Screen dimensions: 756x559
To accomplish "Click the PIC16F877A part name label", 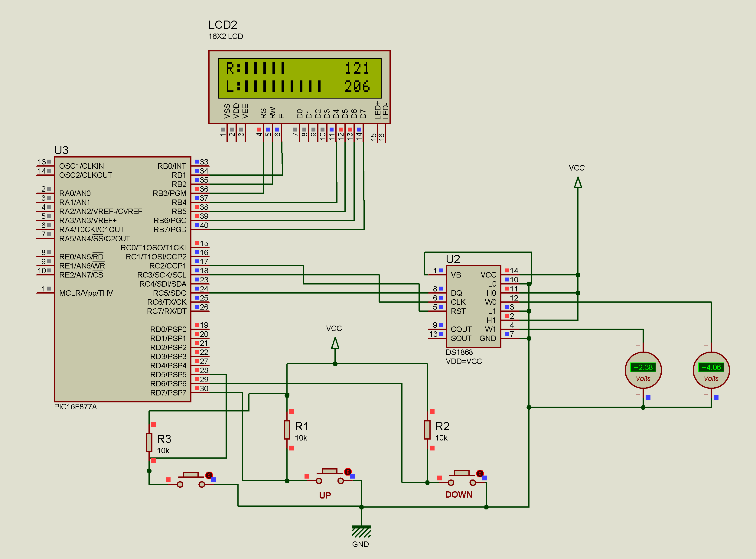I will [76, 407].
